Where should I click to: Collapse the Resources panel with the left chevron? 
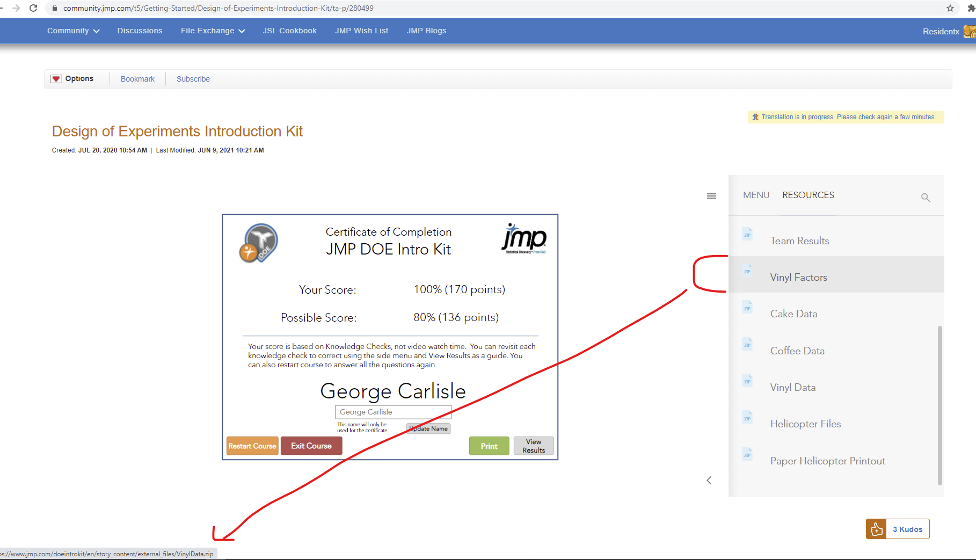point(709,480)
